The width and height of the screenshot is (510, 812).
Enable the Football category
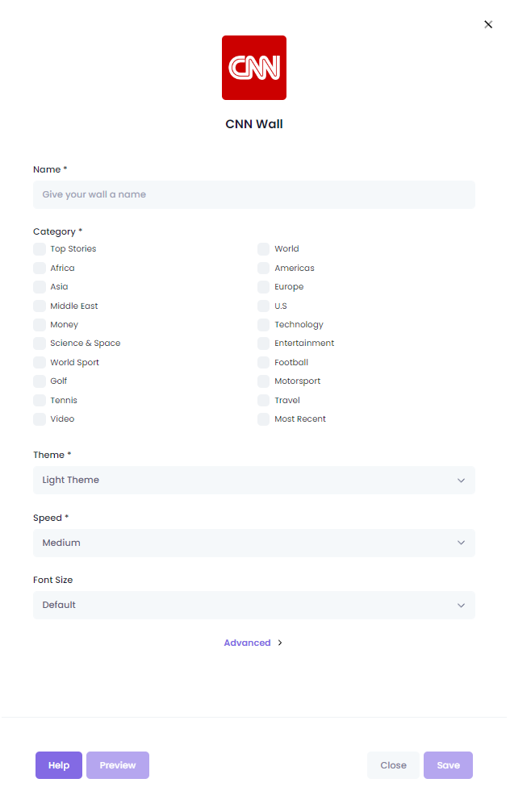pyautogui.click(x=263, y=363)
